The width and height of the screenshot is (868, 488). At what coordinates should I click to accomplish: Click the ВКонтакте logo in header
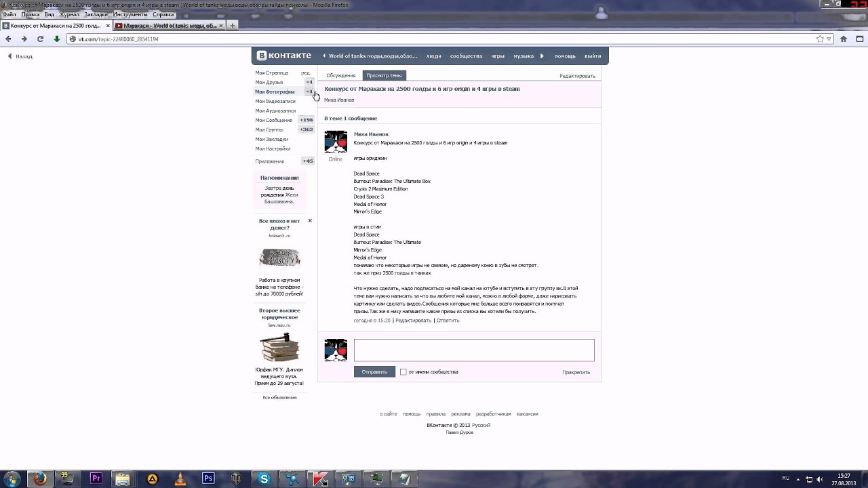pyautogui.click(x=284, y=56)
